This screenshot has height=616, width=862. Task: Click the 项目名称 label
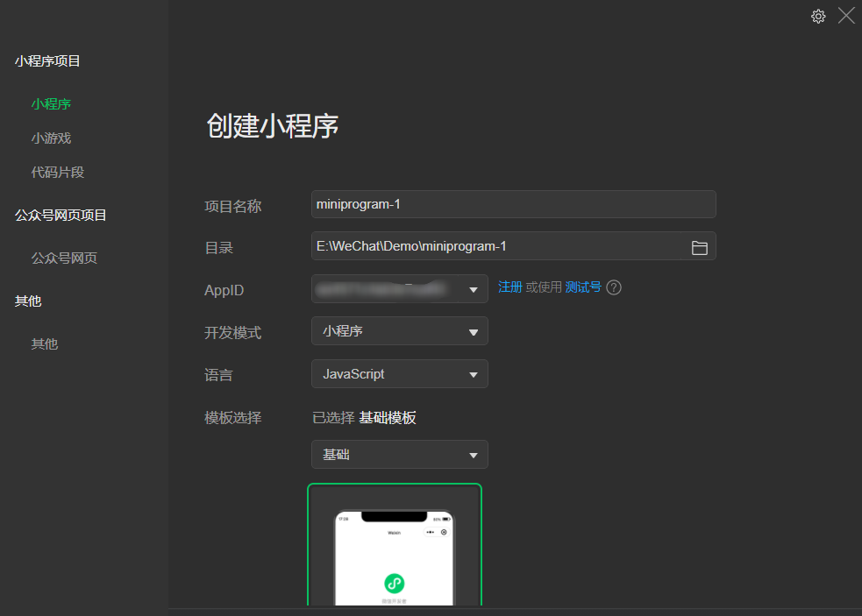tap(232, 206)
